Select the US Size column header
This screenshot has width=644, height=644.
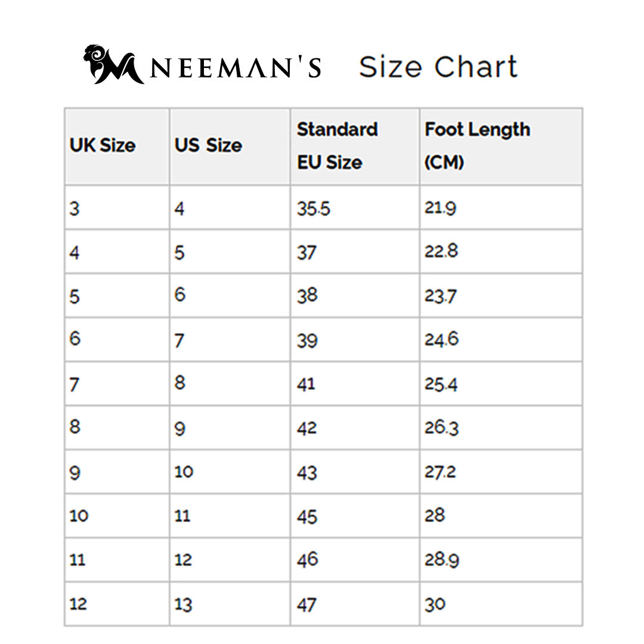click(x=208, y=145)
